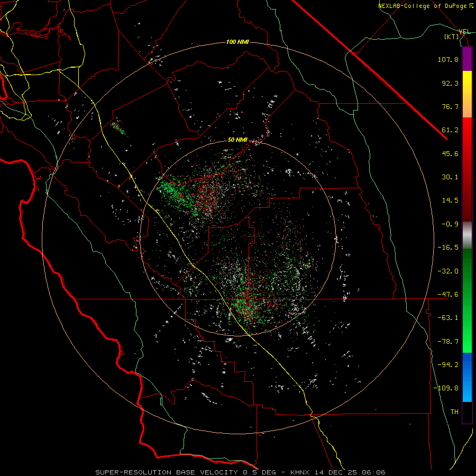This screenshot has width=476, height=476.
Task: Click the -0.9 velocity scale value
Action: coord(450,224)
